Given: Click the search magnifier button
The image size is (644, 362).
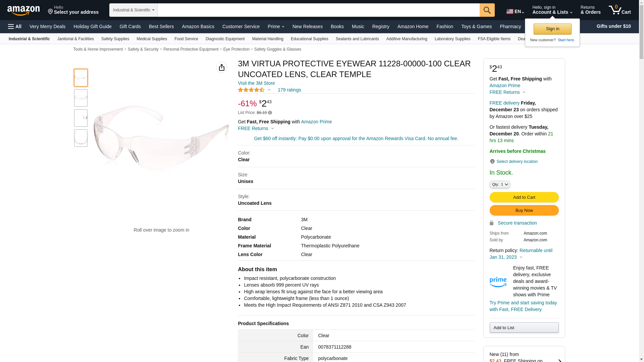Looking at the screenshot, I should point(487,10).
